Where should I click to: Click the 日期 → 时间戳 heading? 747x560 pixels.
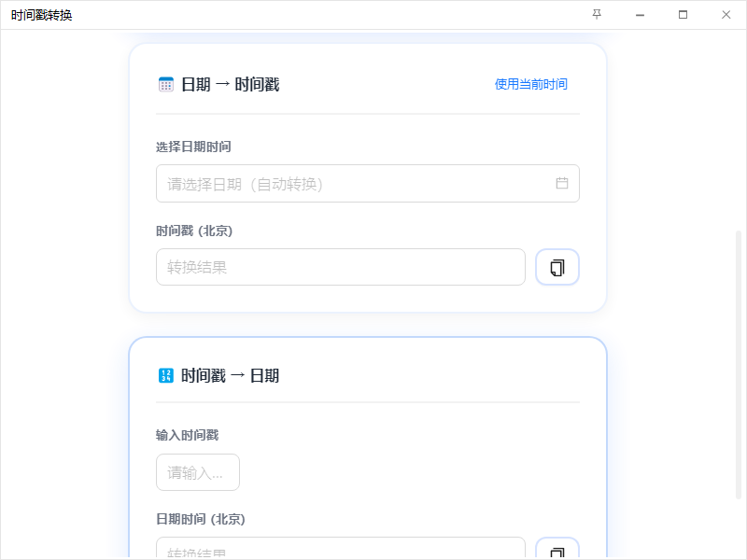pyautogui.click(x=231, y=85)
